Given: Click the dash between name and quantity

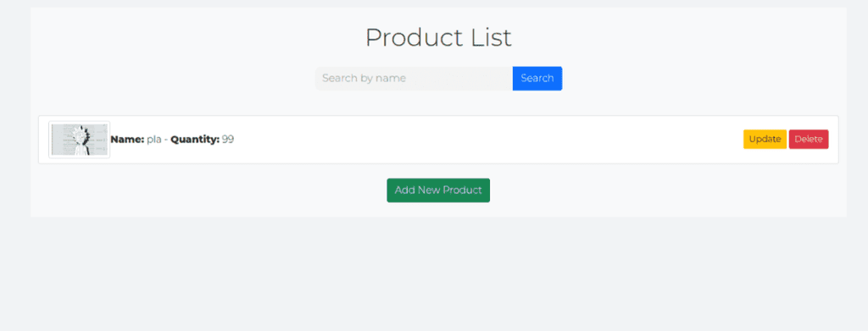Looking at the screenshot, I should (x=166, y=140).
